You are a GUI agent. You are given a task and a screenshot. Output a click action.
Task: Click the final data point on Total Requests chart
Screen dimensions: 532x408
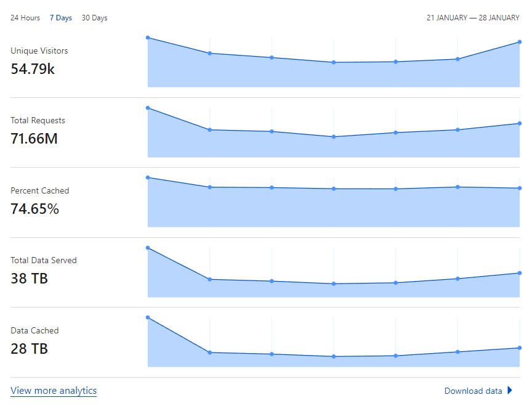click(x=520, y=124)
